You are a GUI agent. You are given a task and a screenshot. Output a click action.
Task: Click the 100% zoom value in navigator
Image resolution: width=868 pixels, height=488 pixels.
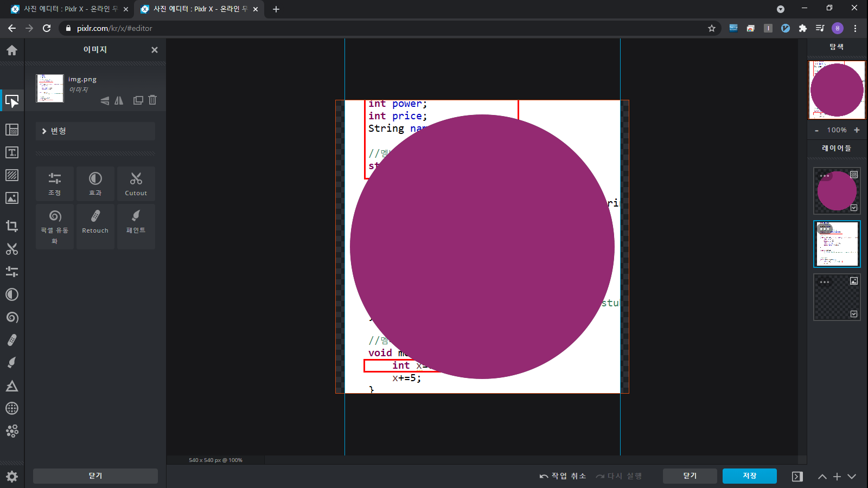(837, 130)
